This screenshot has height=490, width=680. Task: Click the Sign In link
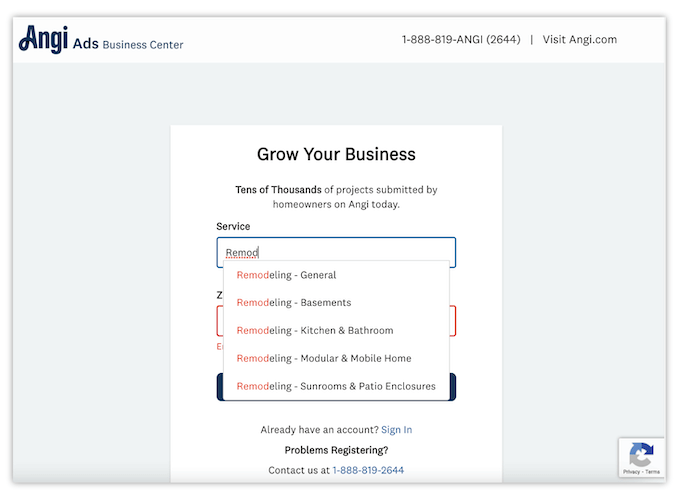(396, 430)
